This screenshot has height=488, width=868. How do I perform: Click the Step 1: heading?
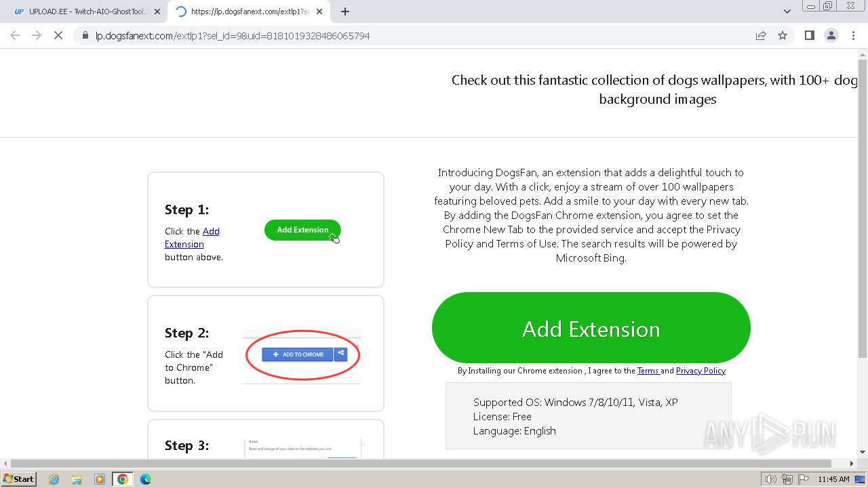coord(186,209)
